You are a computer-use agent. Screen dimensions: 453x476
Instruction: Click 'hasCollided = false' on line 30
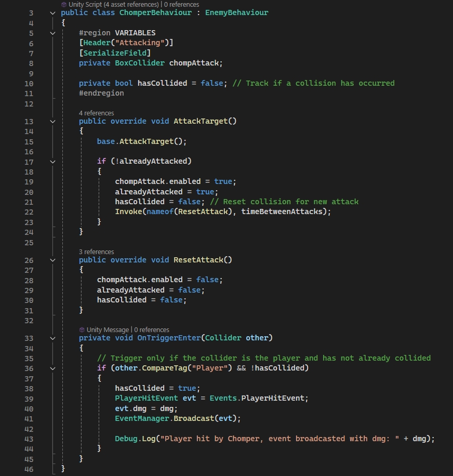tap(142, 300)
